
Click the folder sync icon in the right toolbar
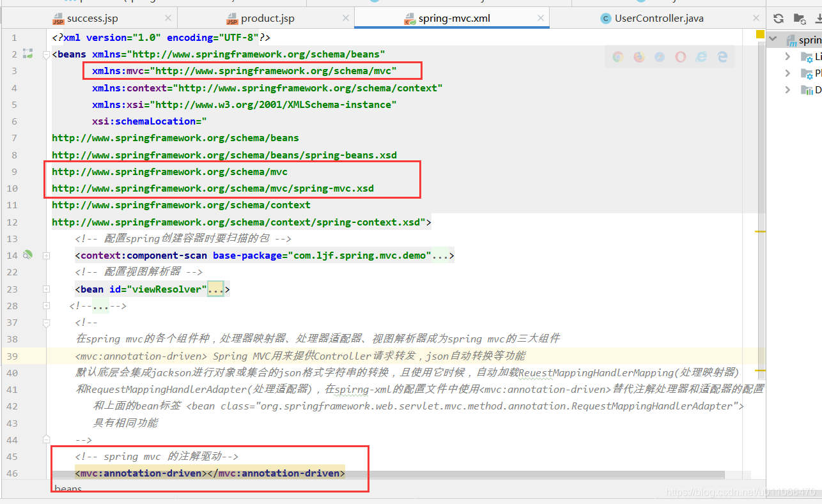point(800,19)
